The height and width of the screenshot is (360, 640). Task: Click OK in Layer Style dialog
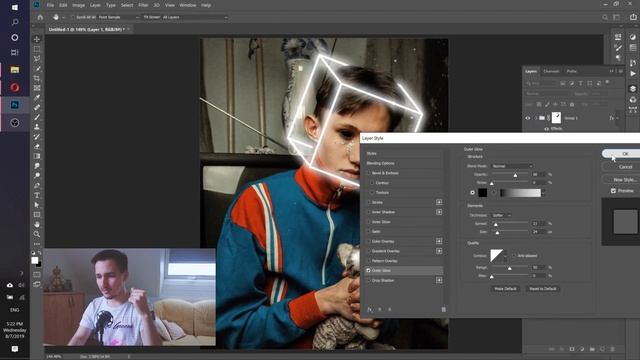(x=621, y=153)
